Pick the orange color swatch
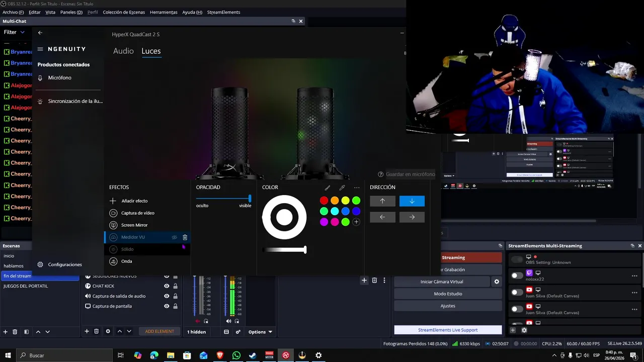The image size is (644, 362). (335, 201)
